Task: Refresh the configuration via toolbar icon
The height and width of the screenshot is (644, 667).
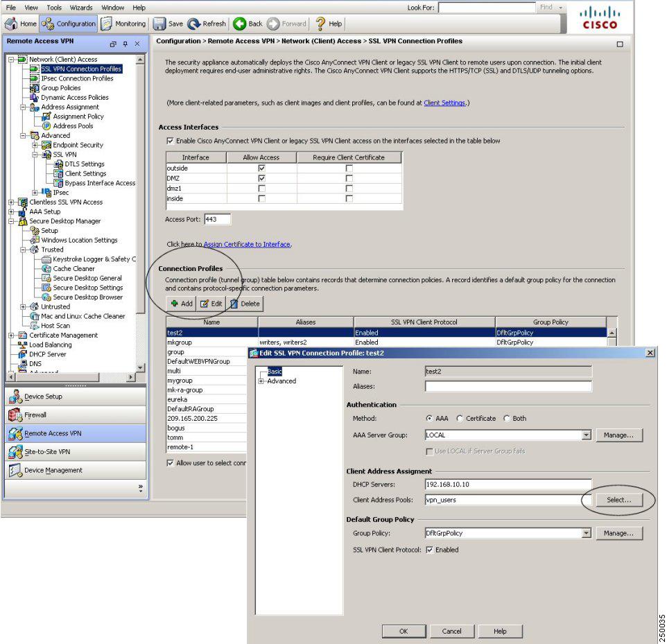Action: [194, 24]
